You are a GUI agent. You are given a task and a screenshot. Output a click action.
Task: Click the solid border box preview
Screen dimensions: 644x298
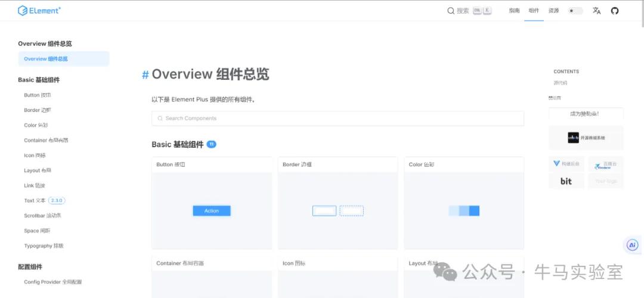click(324, 210)
